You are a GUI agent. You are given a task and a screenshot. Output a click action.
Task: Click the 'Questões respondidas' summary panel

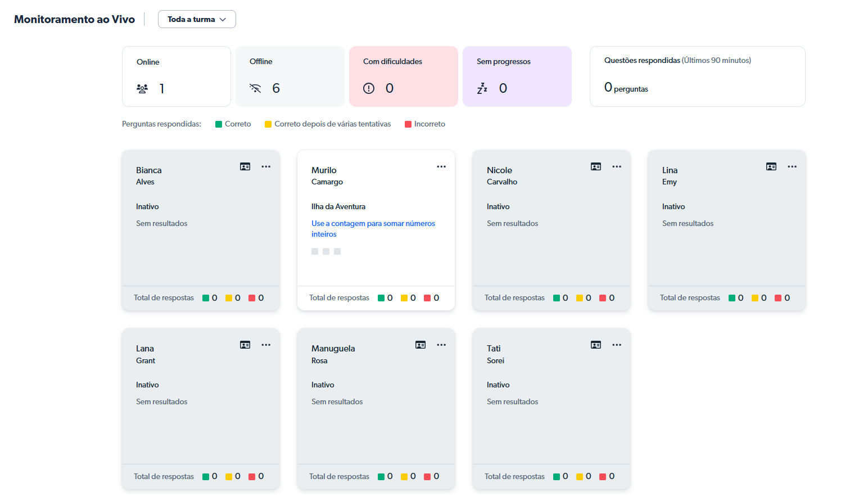[x=697, y=76]
